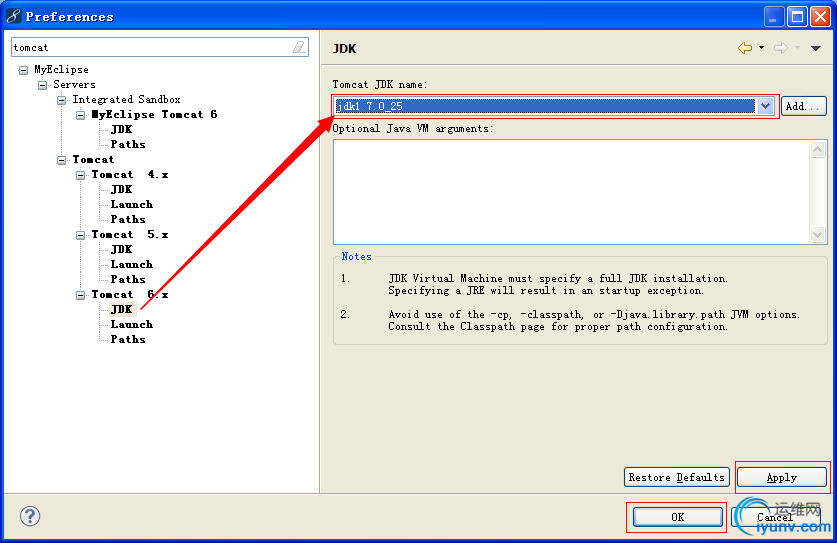Maximize the Preferences window
837x543 pixels.
click(x=797, y=17)
